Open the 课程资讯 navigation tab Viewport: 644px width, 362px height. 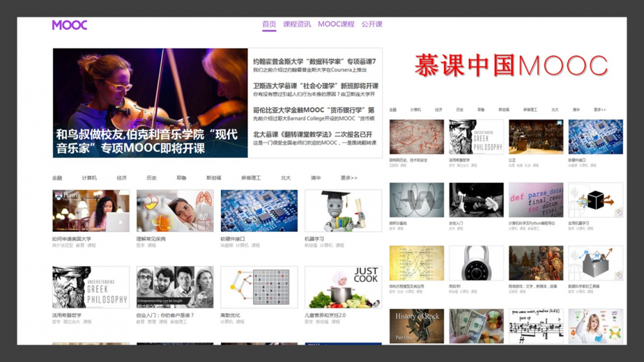[297, 24]
